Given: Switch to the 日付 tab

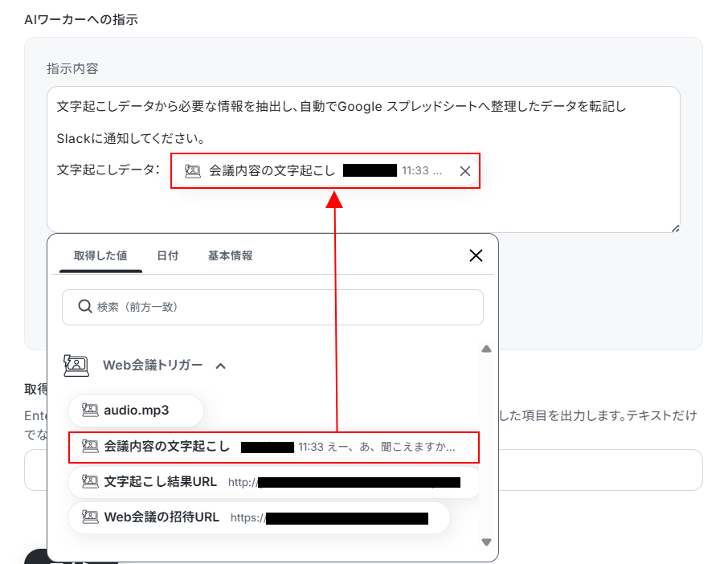Looking at the screenshot, I should pos(168,255).
